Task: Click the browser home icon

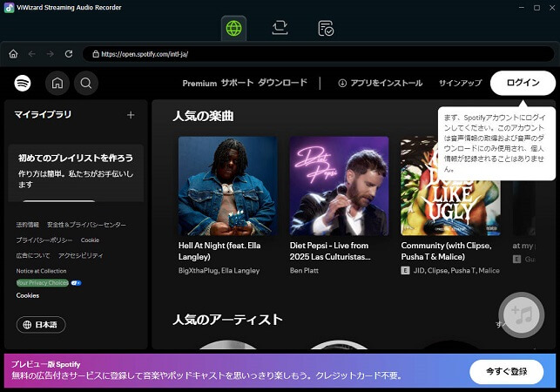Action: (x=13, y=54)
